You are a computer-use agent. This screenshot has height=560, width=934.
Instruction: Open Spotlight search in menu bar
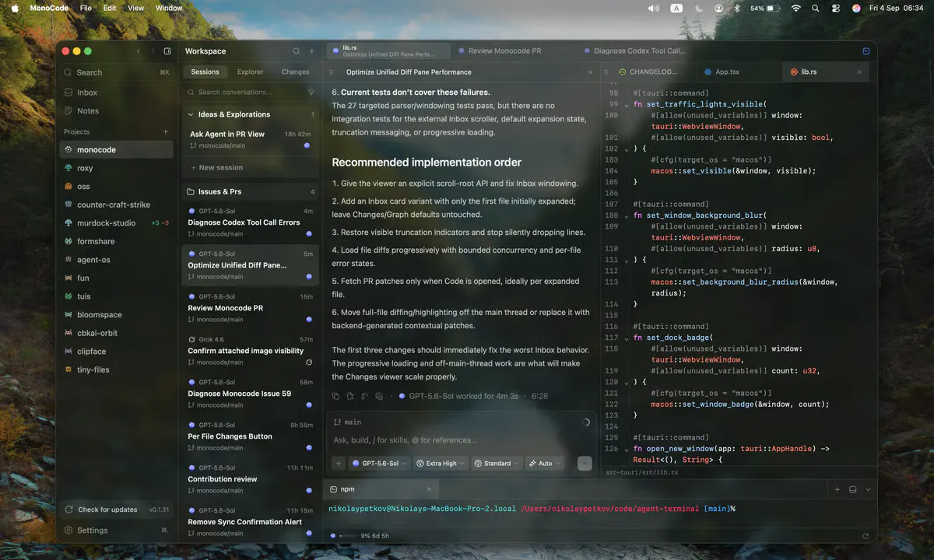coord(816,8)
